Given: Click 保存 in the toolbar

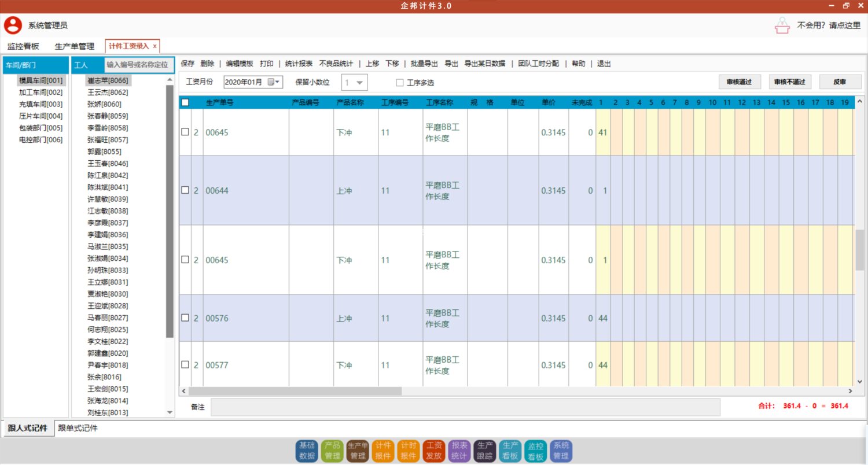Looking at the screenshot, I should click(x=187, y=64).
